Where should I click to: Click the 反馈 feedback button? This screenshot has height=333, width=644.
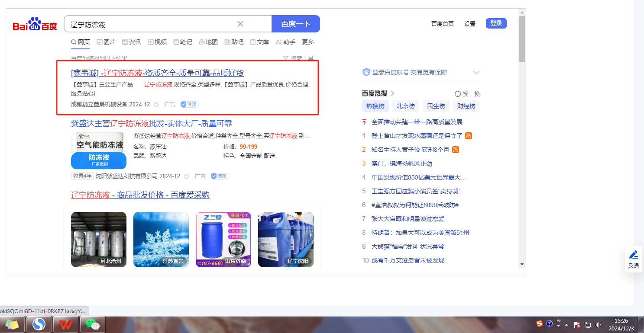click(634, 259)
